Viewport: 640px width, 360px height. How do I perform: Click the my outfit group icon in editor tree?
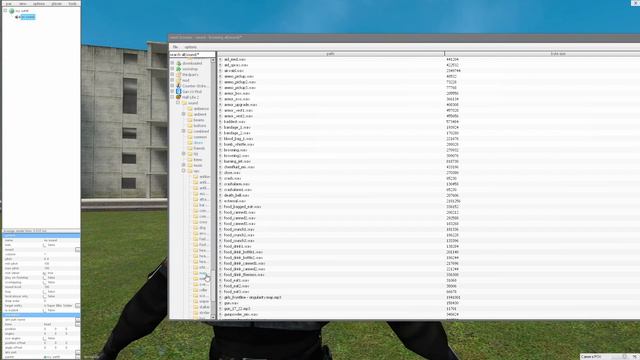12,11
